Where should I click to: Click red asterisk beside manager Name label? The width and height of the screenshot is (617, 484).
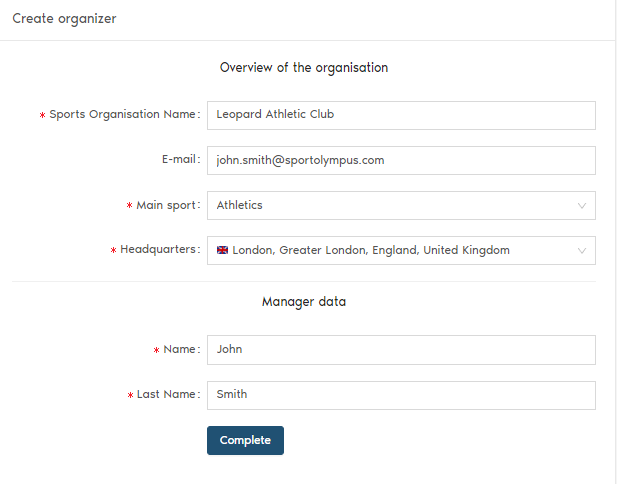pyautogui.click(x=156, y=351)
